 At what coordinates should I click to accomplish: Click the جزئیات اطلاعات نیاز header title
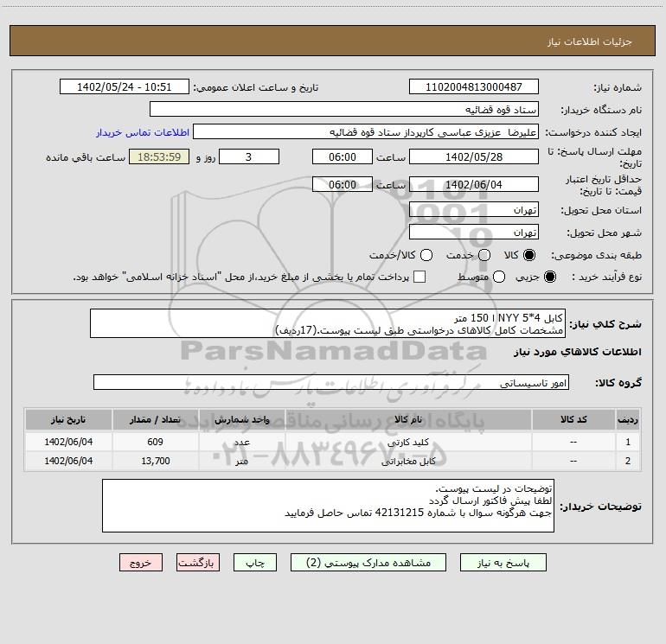[589, 41]
